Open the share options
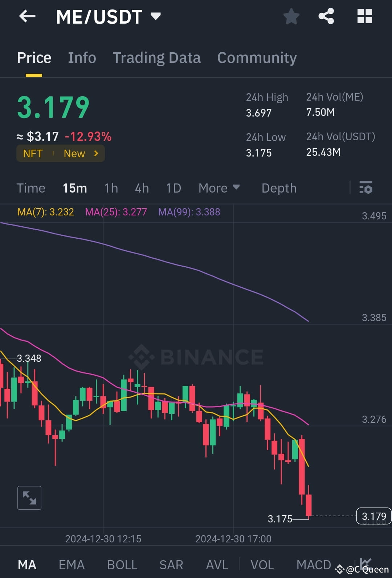The image size is (392, 578). (326, 16)
